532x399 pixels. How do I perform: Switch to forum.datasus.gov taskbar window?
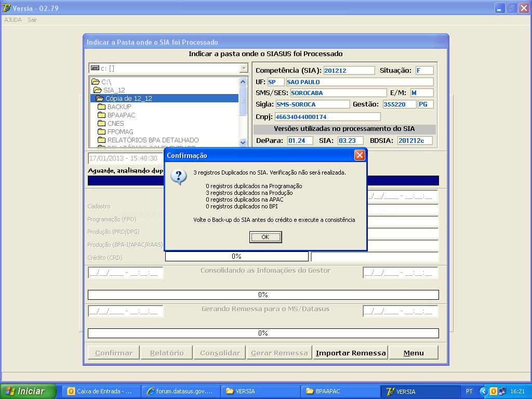coord(180,391)
